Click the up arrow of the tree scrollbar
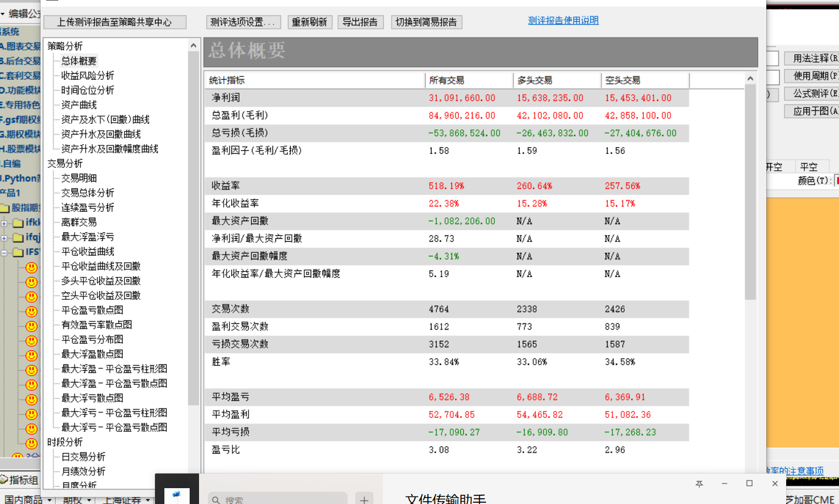839x504 pixels. click(193, 45)
